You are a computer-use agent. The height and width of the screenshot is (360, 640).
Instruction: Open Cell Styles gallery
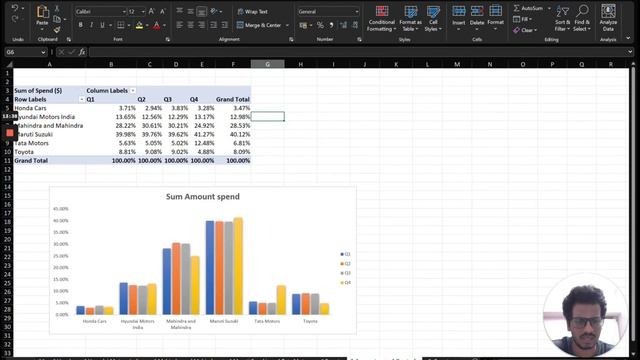[x=433, y=18]
